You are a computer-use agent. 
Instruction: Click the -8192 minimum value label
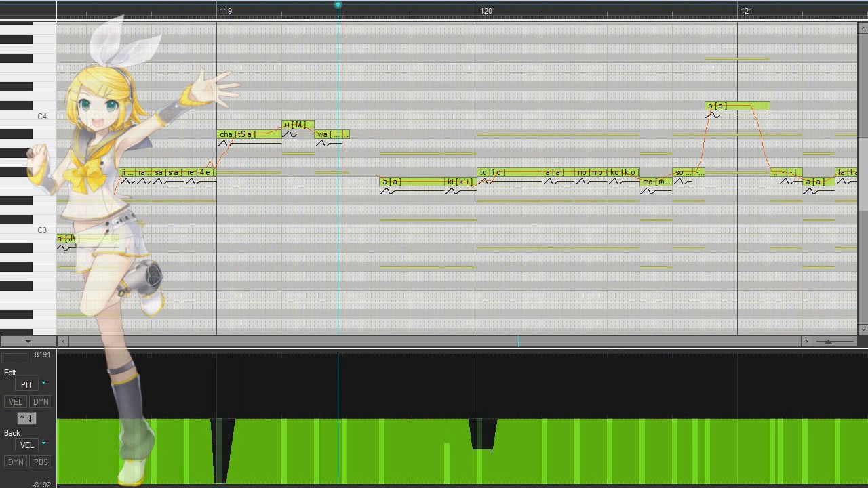coord(41,485)
